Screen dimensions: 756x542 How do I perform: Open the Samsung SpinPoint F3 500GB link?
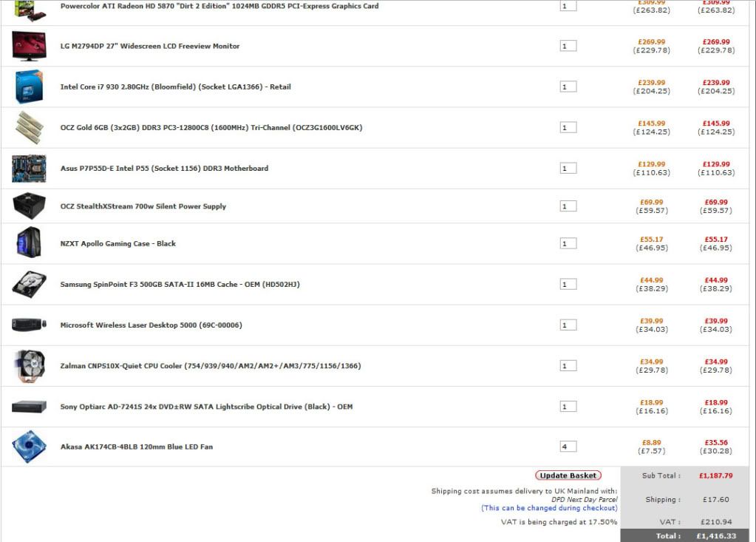pos(180,285)
